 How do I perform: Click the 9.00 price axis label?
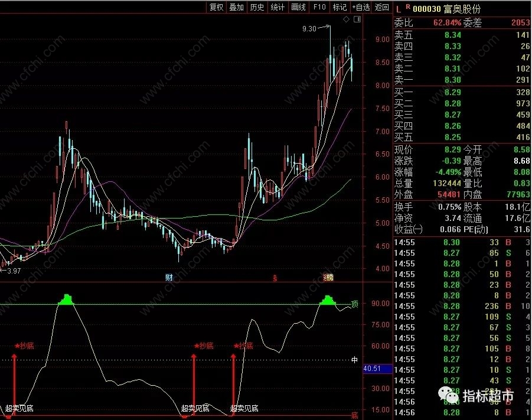383,40
